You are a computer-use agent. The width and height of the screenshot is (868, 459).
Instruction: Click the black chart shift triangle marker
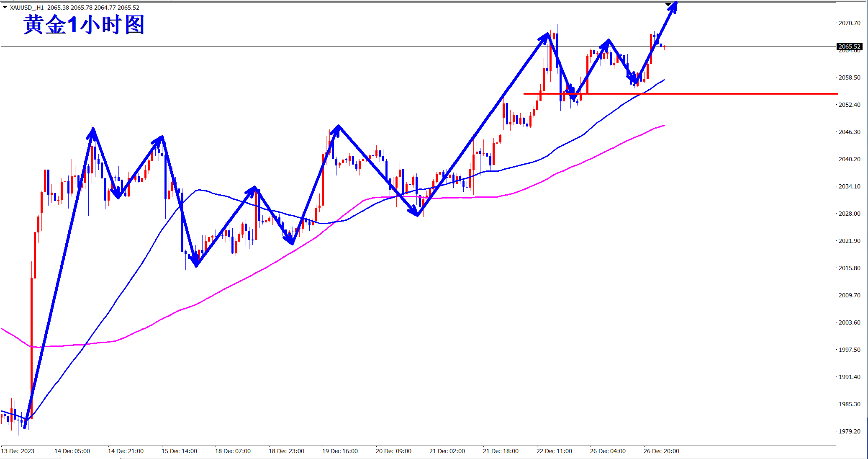coord(668,4)
